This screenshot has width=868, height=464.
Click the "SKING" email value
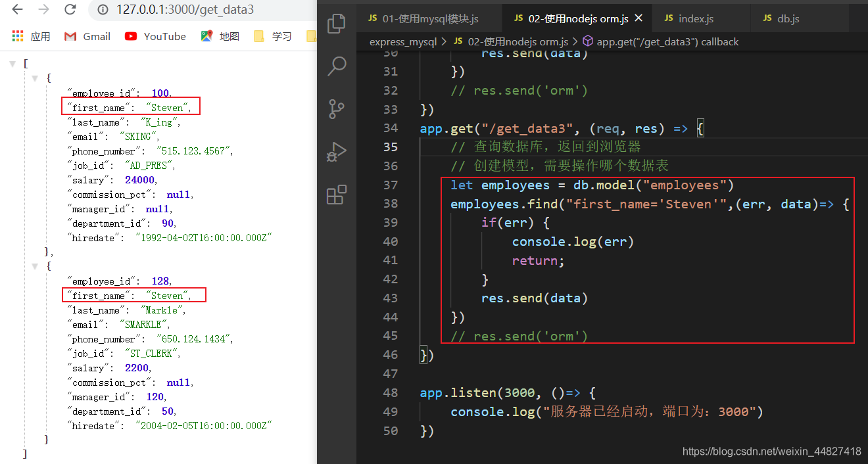[139, 137]
